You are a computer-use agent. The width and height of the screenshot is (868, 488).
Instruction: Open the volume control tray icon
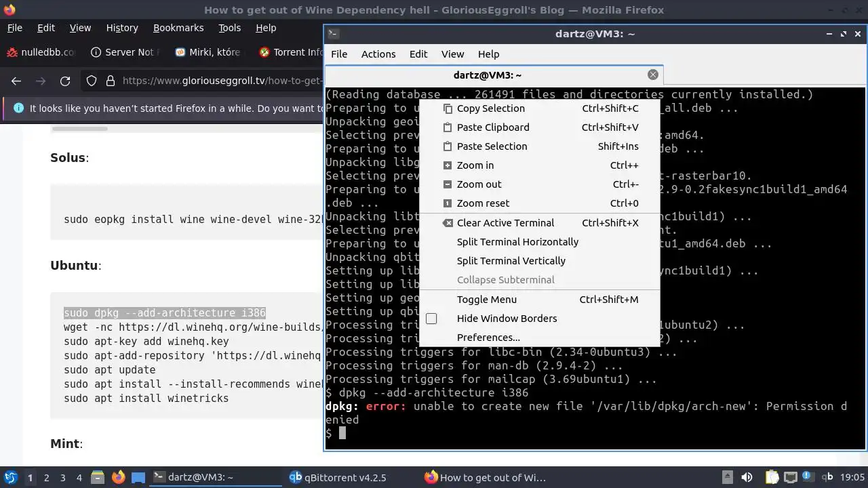coord(747,477)
